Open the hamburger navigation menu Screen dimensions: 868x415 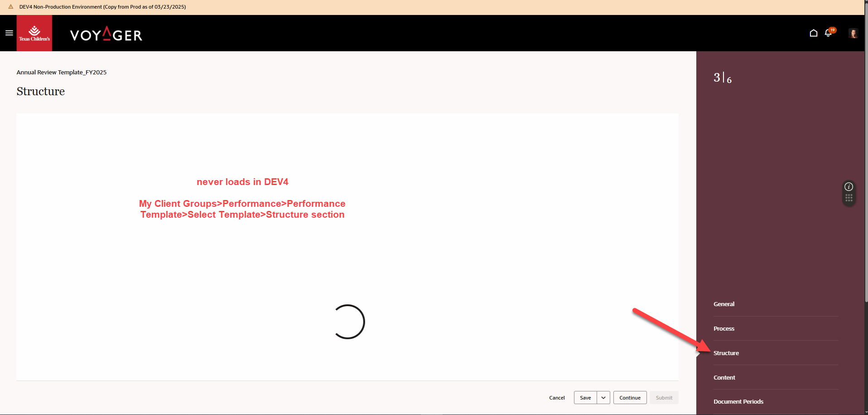tap(9, 33)
